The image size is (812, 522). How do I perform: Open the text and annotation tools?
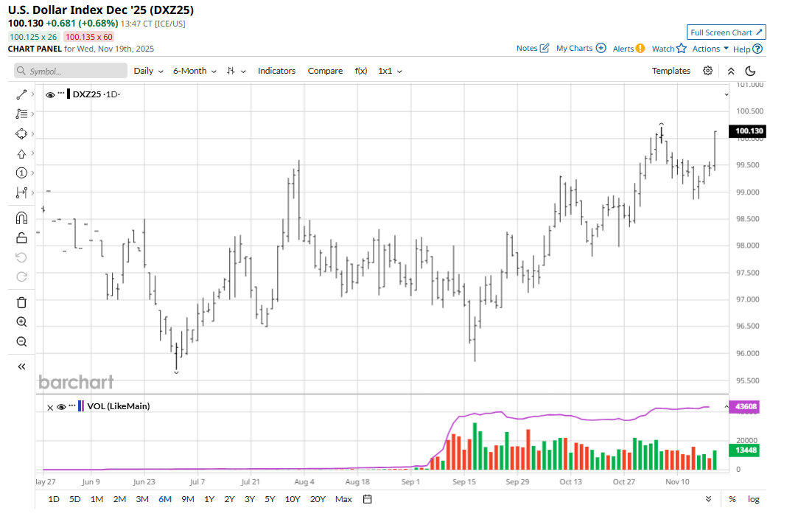pos(21,114)
